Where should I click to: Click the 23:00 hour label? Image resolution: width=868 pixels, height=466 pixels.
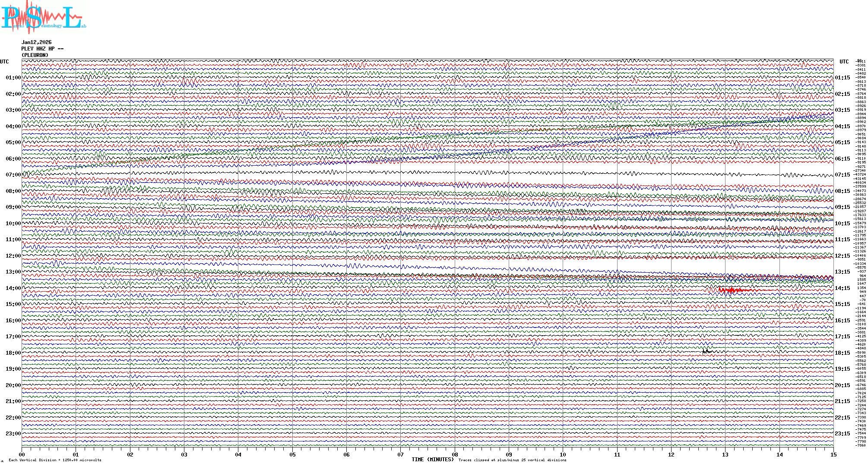click(x=13, y=434)
